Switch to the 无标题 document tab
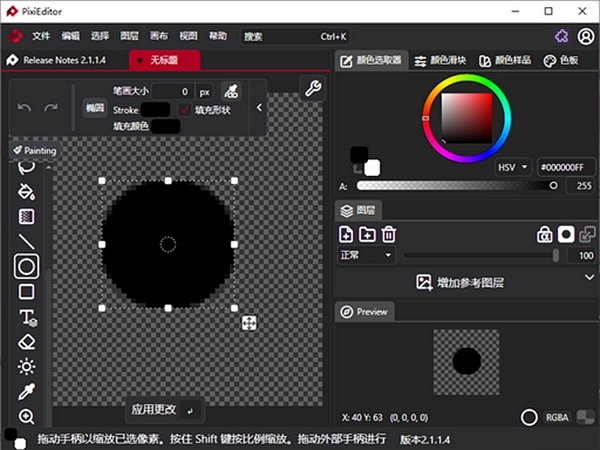The height and width of the screenshot is (450, 600). [165, 60]
